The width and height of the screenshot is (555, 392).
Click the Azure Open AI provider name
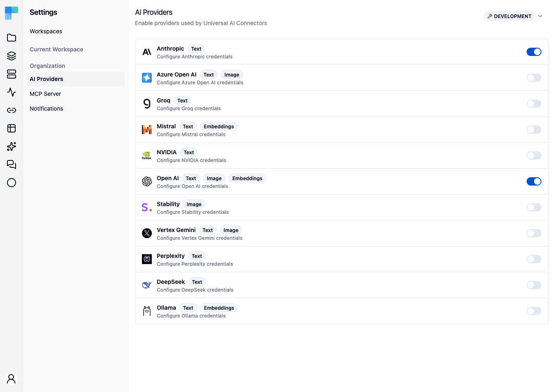pos(176,74)
